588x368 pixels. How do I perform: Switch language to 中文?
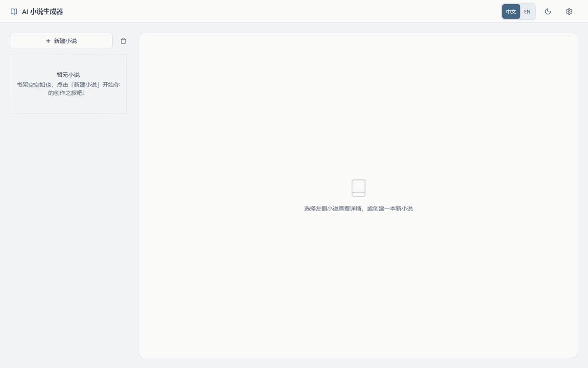[x=511, y=12]
